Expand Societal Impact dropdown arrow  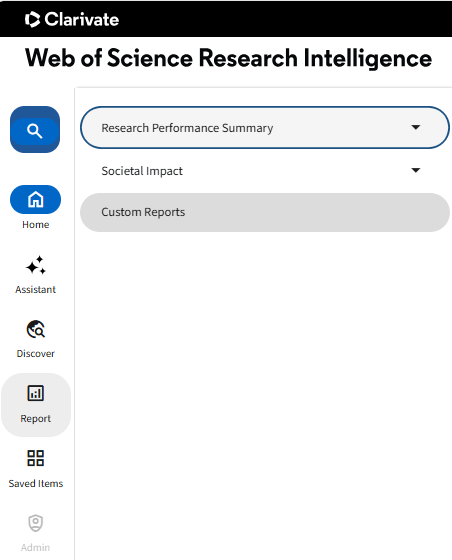pyautogui.click(x=416, y=170)
